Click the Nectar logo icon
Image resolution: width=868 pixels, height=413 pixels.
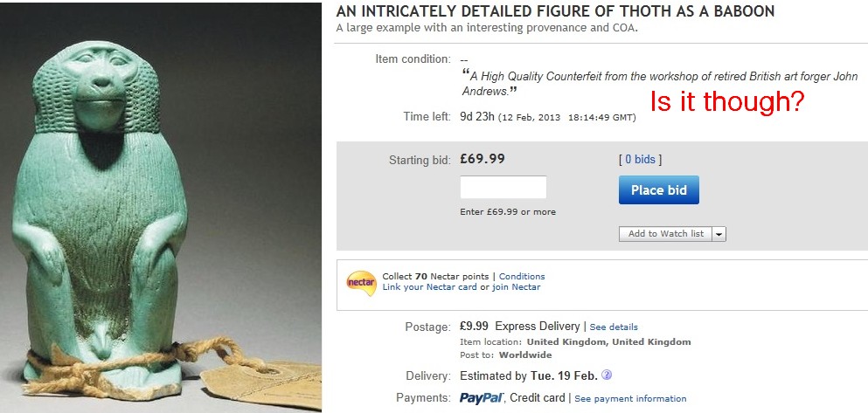[x=361, y=282]
